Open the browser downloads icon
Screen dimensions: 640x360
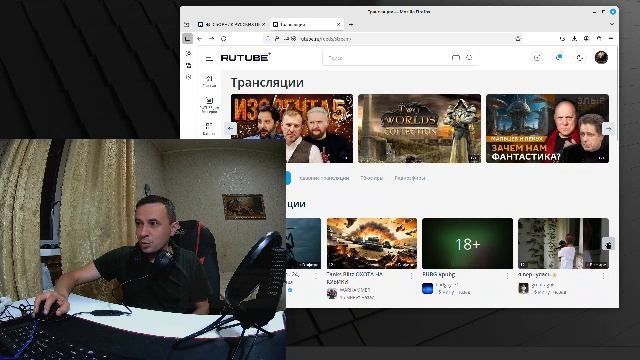tap(574, 38)
